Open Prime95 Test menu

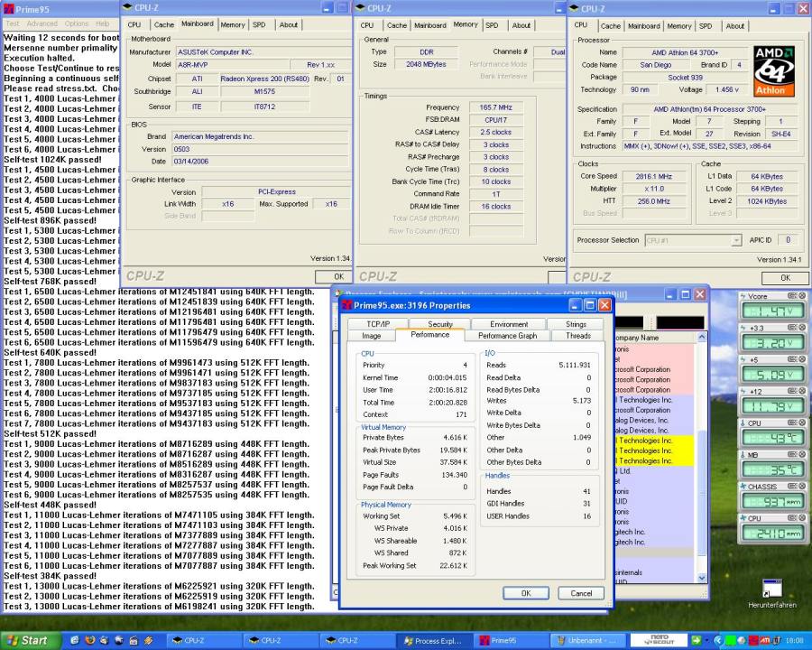[13, 23]
